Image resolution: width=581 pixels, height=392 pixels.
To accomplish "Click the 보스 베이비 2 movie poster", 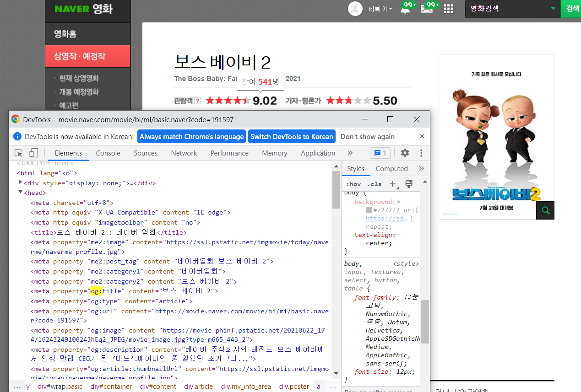I will pos(496,137).
